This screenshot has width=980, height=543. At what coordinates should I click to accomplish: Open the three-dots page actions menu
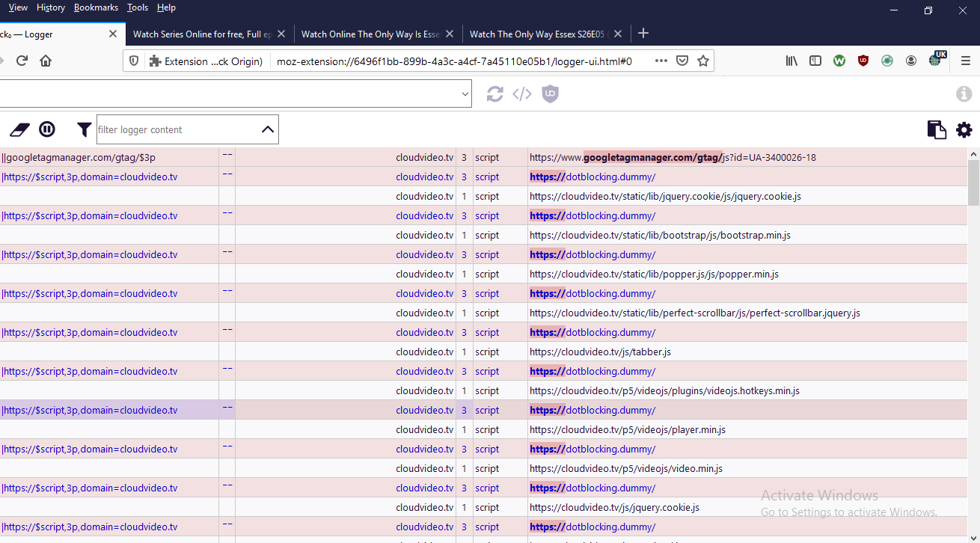tap(661, 61)
